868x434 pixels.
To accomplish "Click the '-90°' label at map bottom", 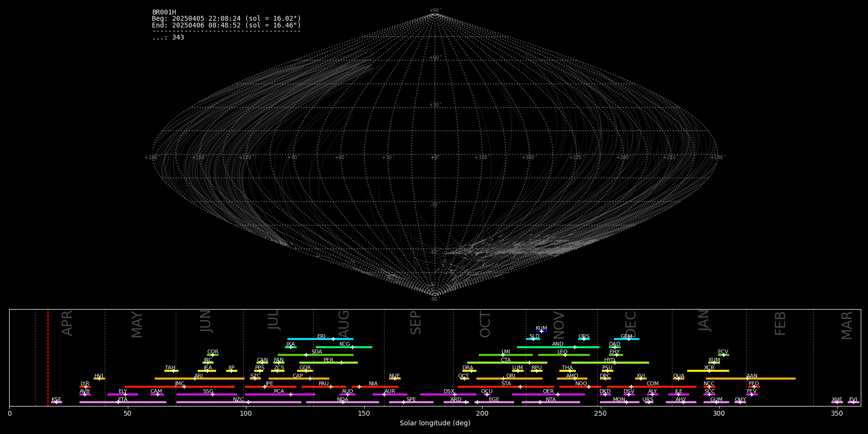I will (x=435, y=299).
